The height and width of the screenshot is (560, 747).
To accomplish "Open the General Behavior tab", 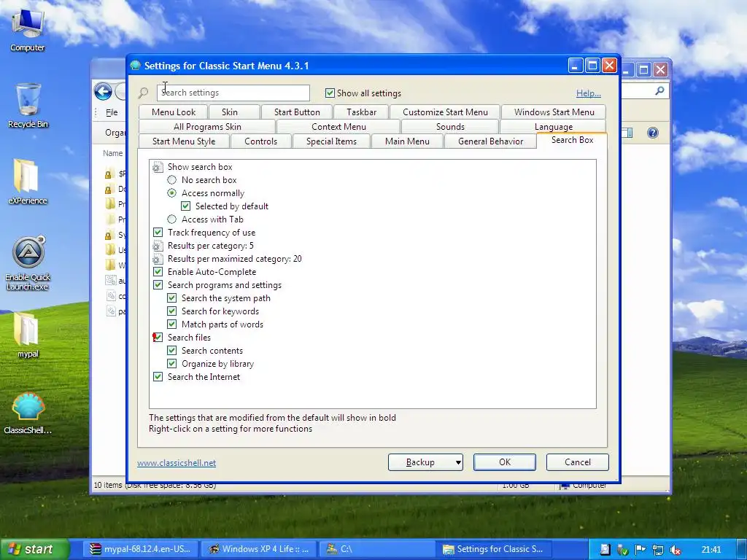I will [491, 141].
